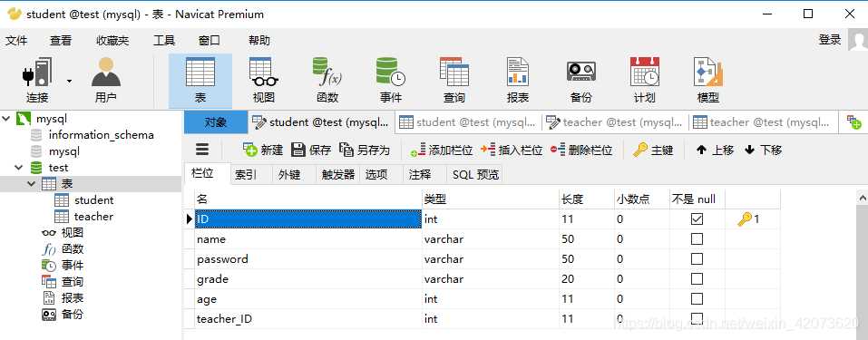Image resolution: width=868 pixels, height=340 pixels.
Task: Open the Query (查询) toolbar icon
Action: 454,81
